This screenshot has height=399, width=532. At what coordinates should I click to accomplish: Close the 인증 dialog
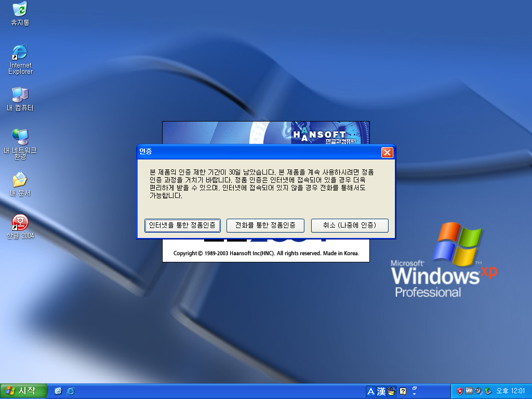[387, 152]
